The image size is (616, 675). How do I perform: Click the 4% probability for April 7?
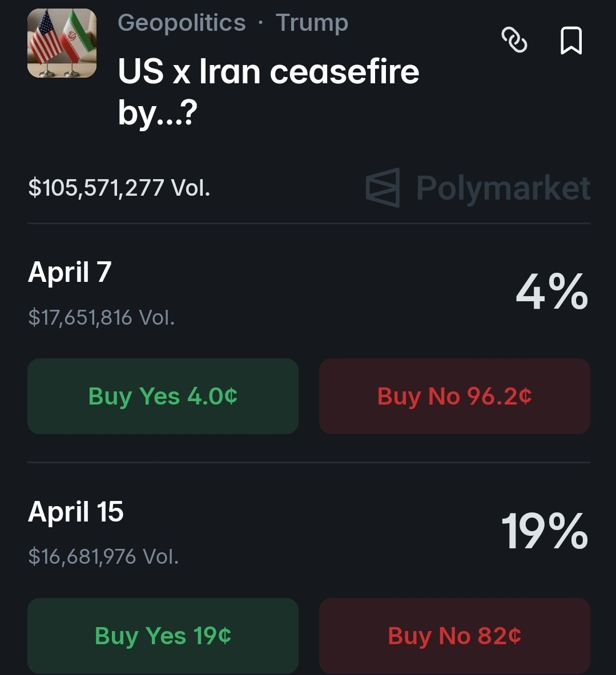(551, 292)
